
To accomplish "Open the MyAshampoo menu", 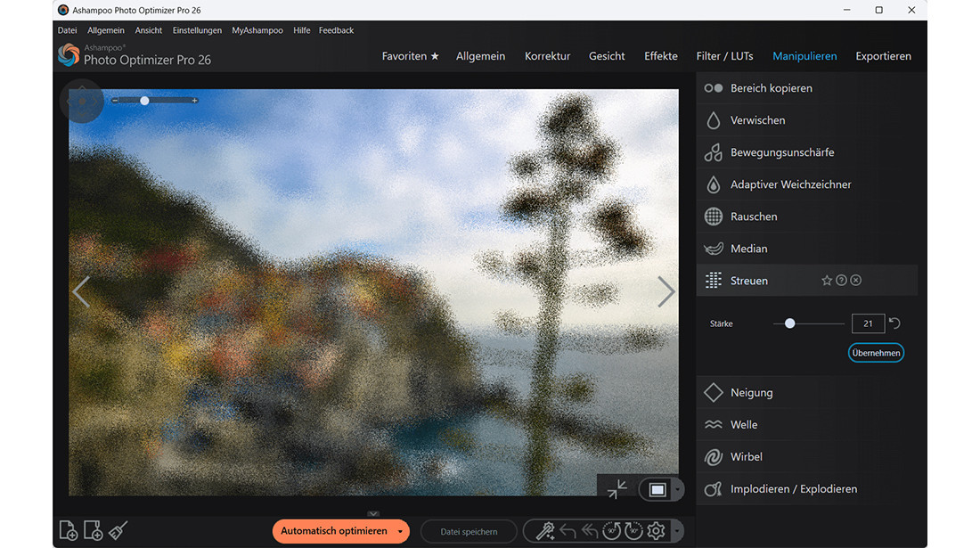I will tap(257, 30).
